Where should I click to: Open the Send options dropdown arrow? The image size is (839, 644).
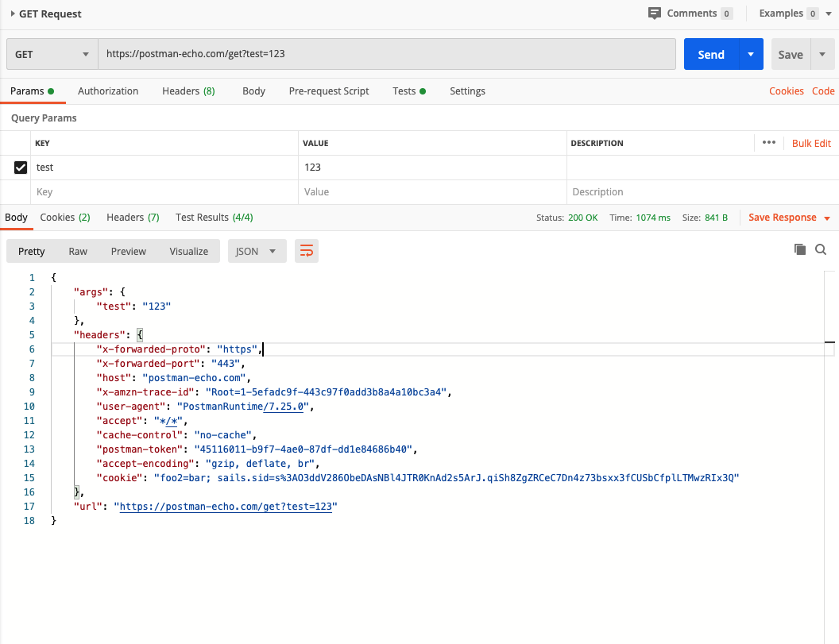751,54
